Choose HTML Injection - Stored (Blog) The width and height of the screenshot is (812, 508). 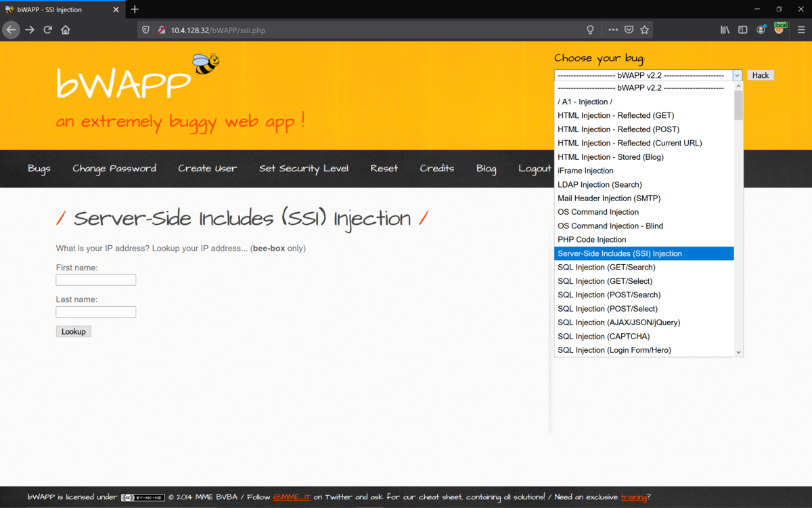point(644,157)
